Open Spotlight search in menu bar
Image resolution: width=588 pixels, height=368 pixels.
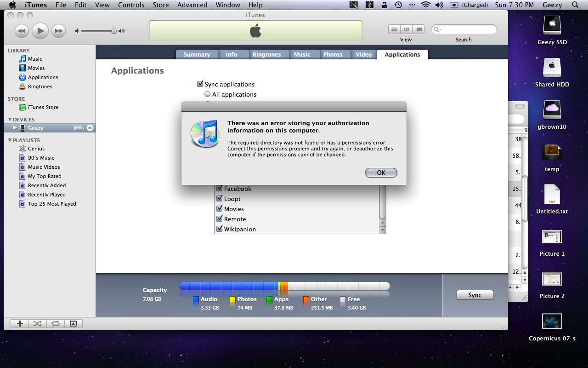[575, 5]
